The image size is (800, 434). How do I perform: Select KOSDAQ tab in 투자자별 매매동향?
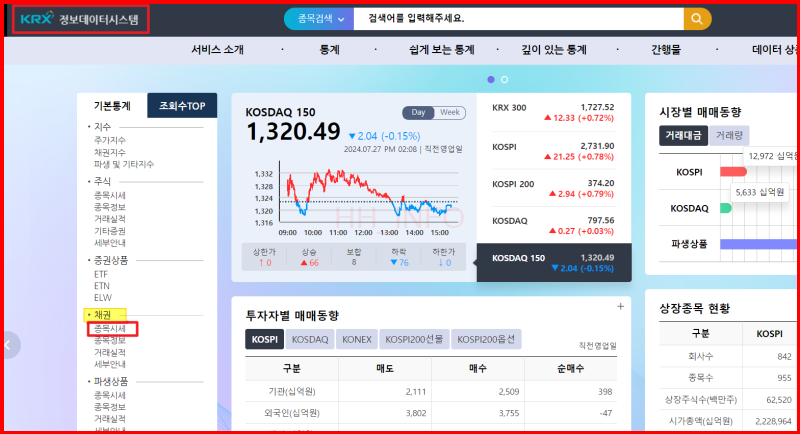click(310, 340)
